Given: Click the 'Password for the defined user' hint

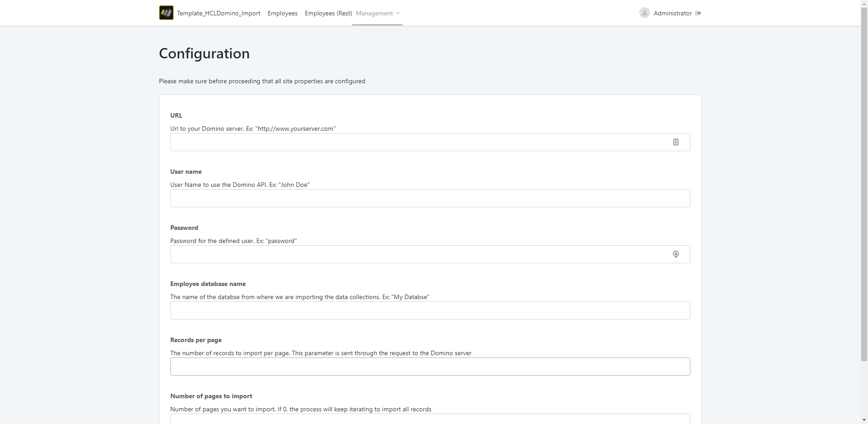Looking at the screenshot, I should (234, 241).
